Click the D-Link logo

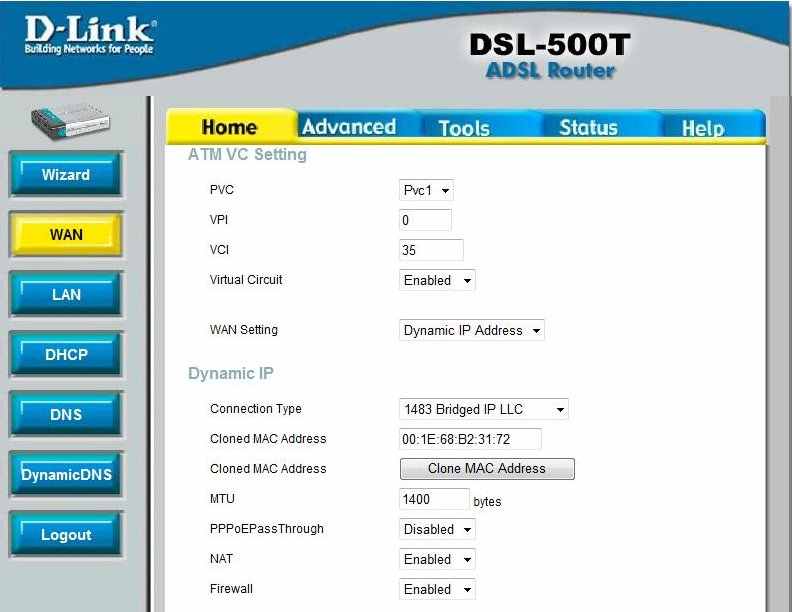tap(90, 34)
